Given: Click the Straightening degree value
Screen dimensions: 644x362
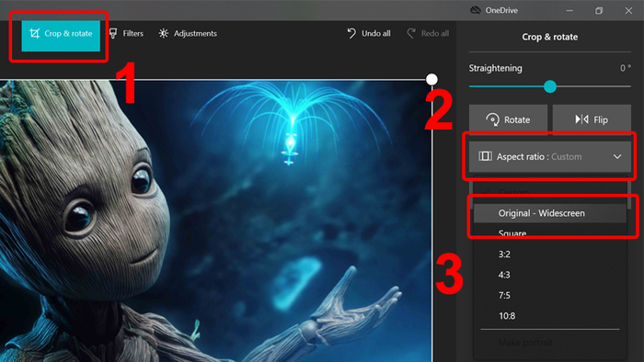Looking at the screenshot, I should 625,68.
